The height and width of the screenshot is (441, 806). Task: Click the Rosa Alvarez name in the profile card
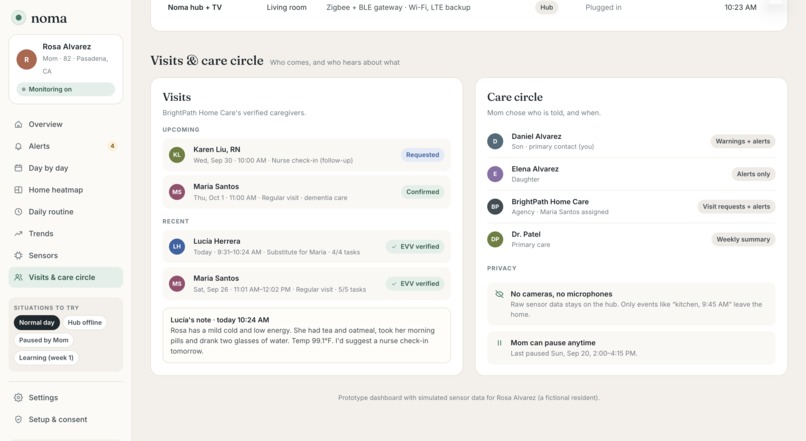point(67,47)
